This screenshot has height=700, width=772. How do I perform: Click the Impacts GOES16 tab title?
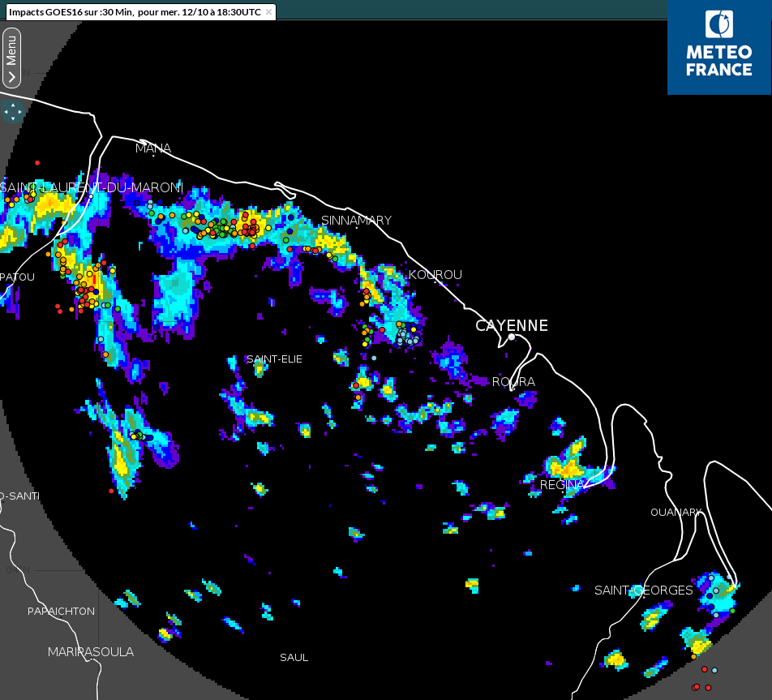(135, 12)
